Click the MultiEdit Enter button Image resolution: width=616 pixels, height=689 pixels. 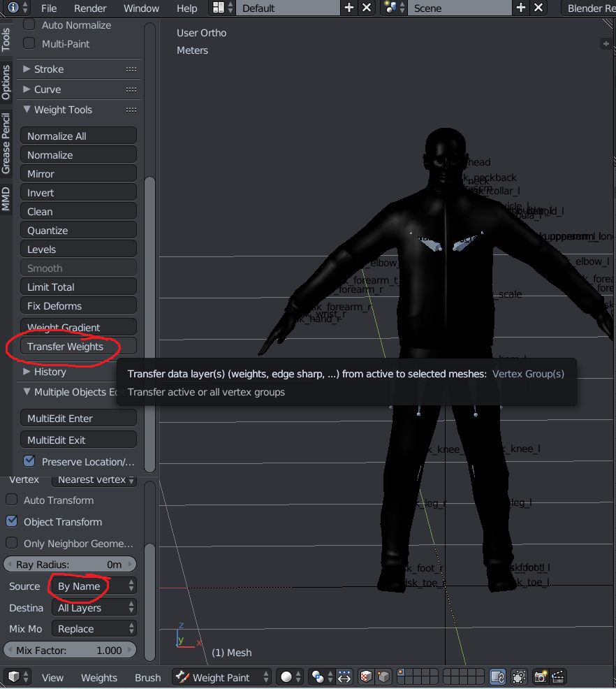click(79, 419)
